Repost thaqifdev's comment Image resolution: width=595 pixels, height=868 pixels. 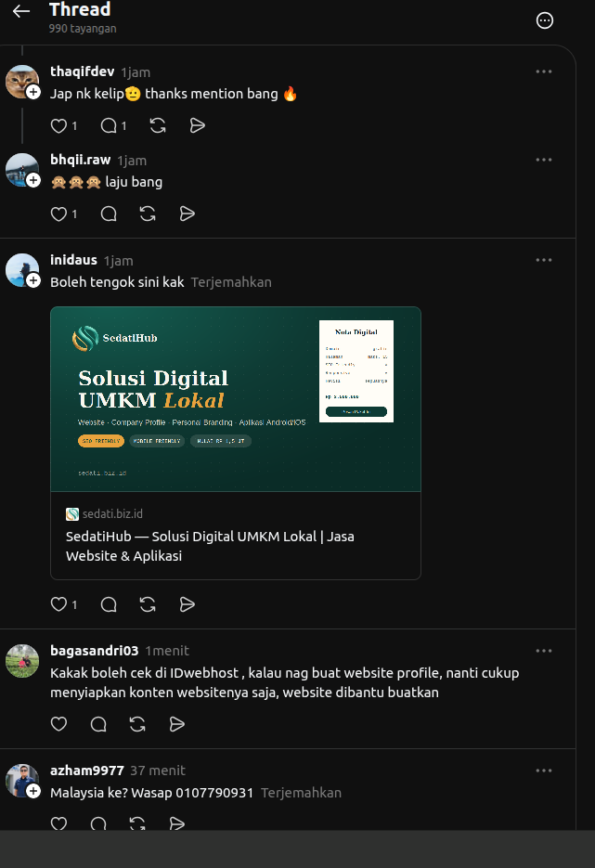click(x=158, y=125)
